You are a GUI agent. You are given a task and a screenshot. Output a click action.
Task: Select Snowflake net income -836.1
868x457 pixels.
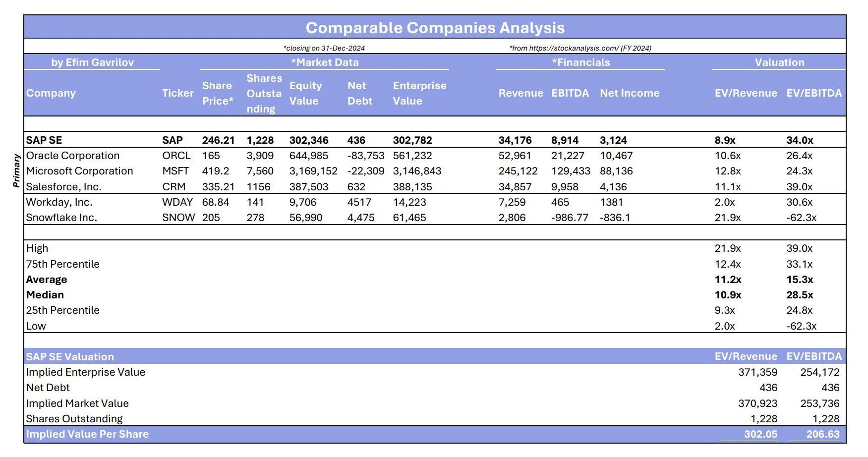click(x=615, y=218)
